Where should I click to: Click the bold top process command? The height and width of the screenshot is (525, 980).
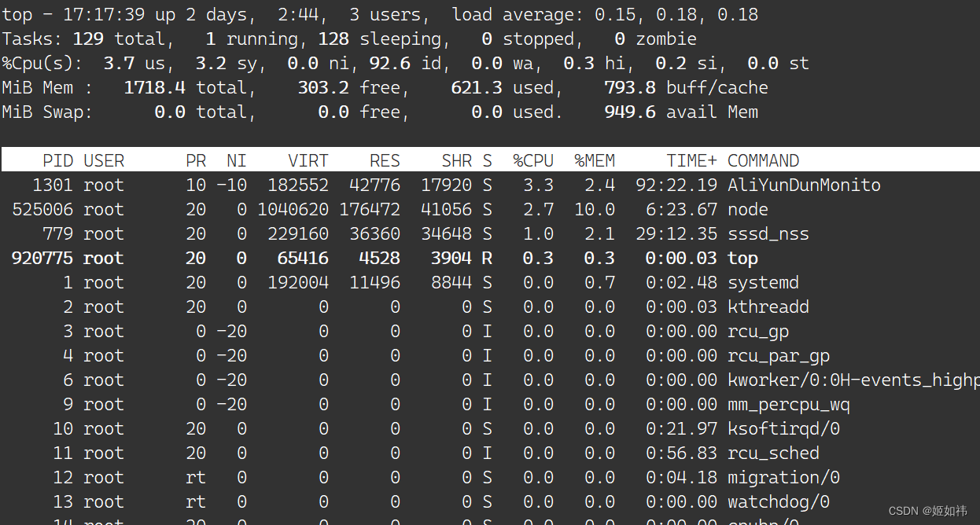(742, 259)
